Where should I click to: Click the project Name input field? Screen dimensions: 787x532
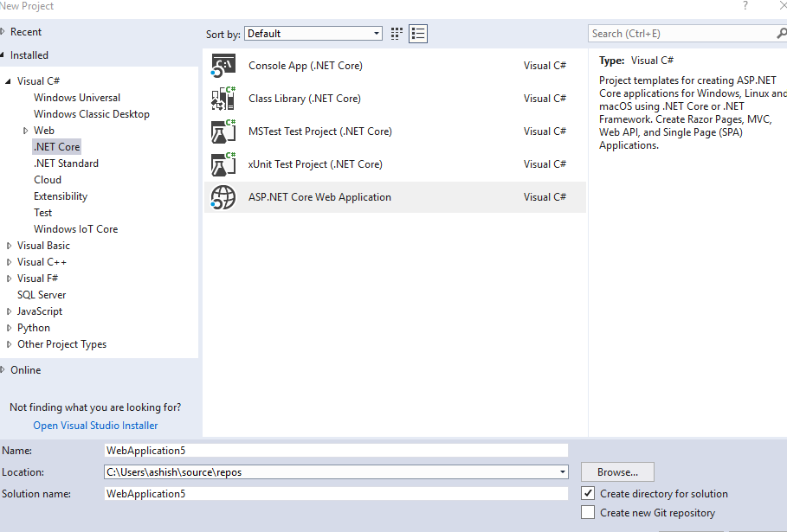pyautogui.click(x=336, y=451)
